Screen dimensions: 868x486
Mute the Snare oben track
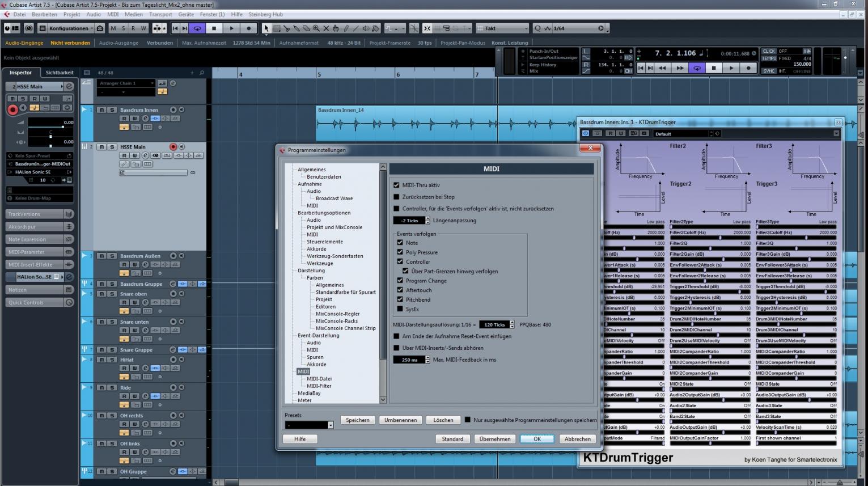[101, 294]
